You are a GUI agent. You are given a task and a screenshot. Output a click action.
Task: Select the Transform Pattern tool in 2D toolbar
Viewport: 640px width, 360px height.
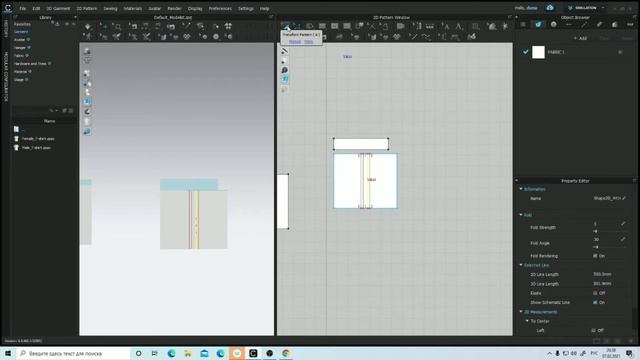[286, 27]
